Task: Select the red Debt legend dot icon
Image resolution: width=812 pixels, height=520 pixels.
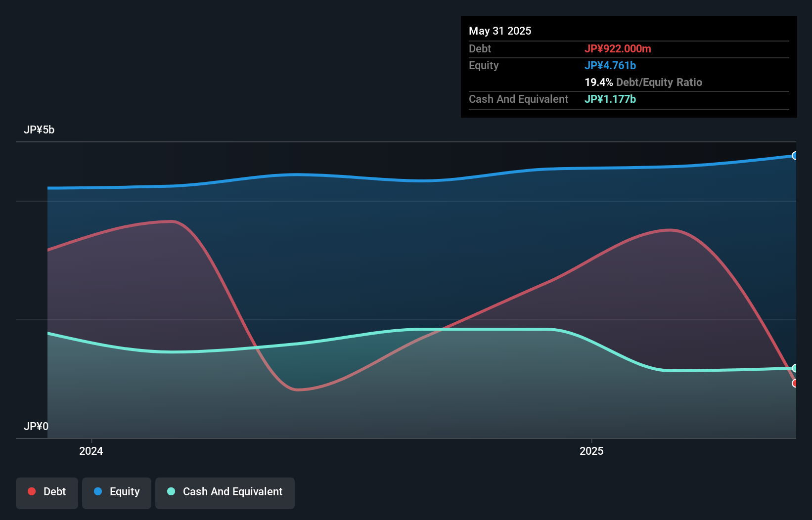Action: pos(31,491)
